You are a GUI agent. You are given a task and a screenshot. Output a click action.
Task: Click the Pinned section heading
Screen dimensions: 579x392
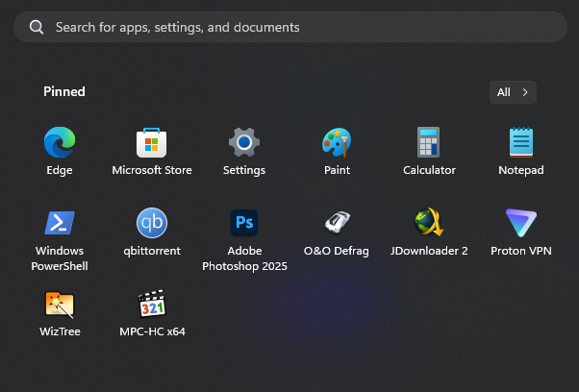tap(64, 91)
